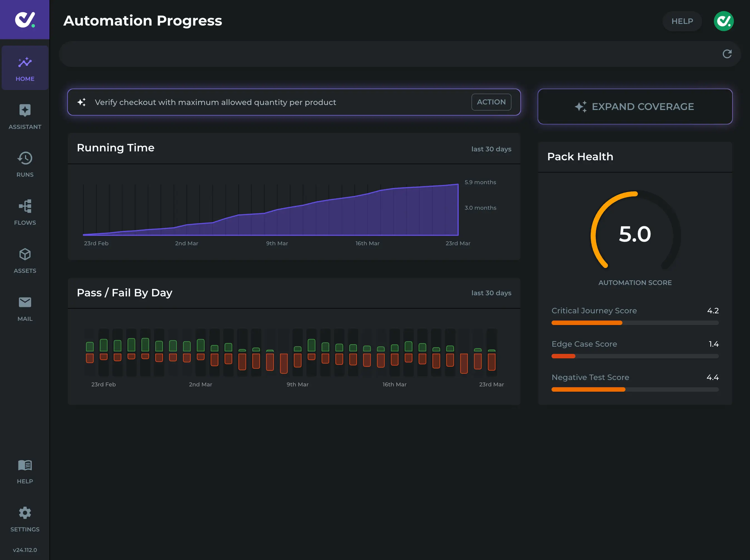Open the green account avatar
This screenshot has height=560, width=750.
click(x=724, y=21)
